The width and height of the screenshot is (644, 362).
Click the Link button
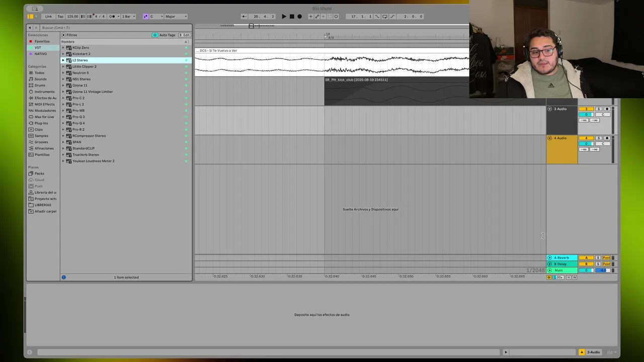[x=48, y=17]
